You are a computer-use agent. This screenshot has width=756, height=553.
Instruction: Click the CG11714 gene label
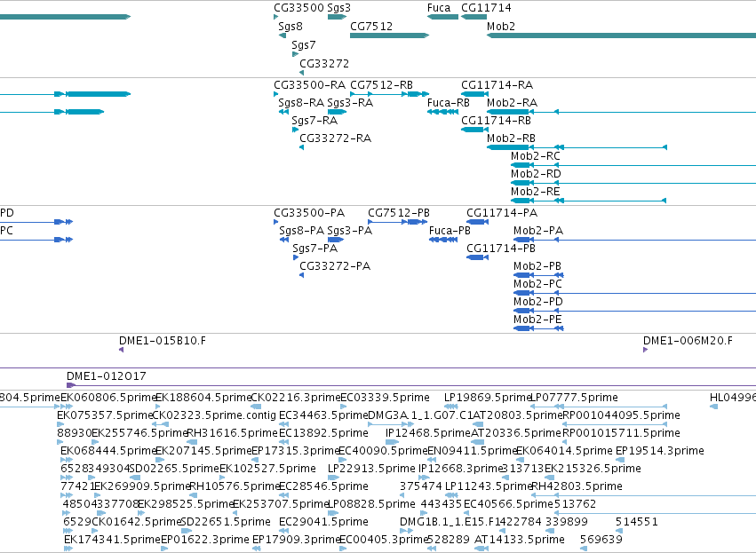486,8
